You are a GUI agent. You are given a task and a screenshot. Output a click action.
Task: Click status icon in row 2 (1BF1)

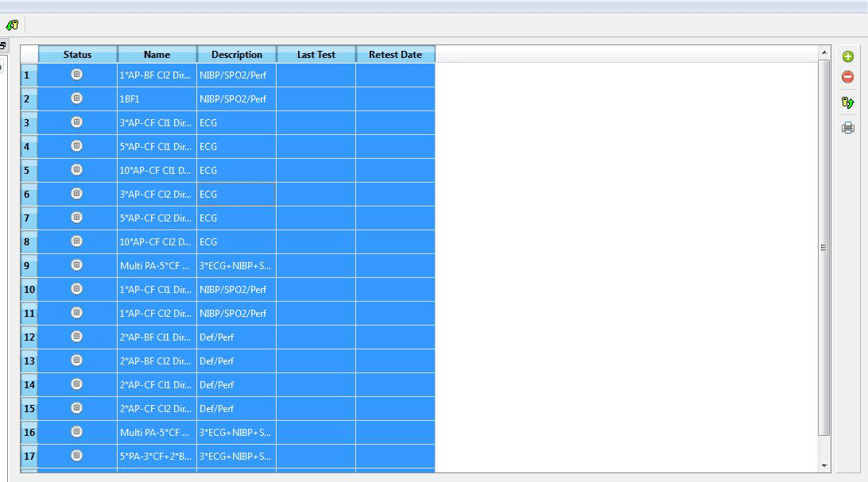77,98
